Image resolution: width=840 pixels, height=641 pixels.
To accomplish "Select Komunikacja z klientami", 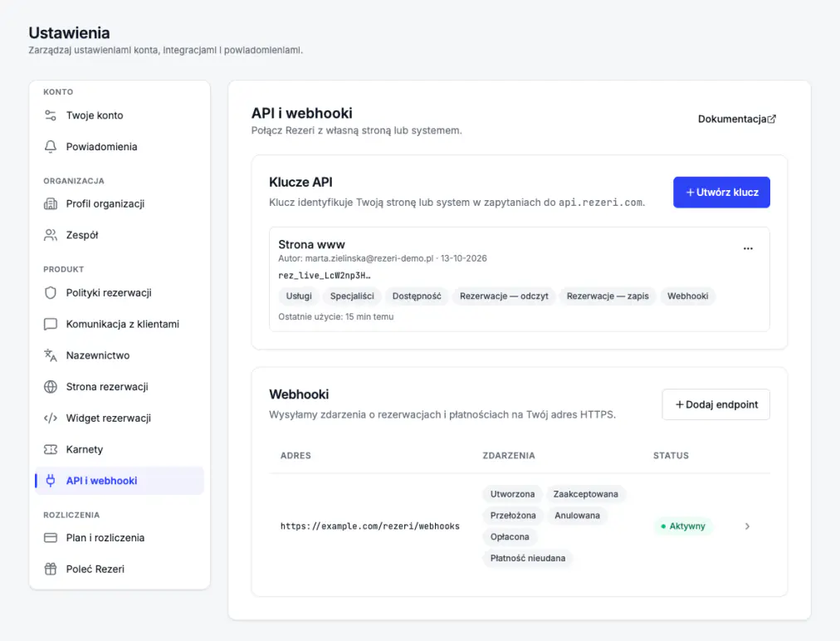I will [120, 325].
